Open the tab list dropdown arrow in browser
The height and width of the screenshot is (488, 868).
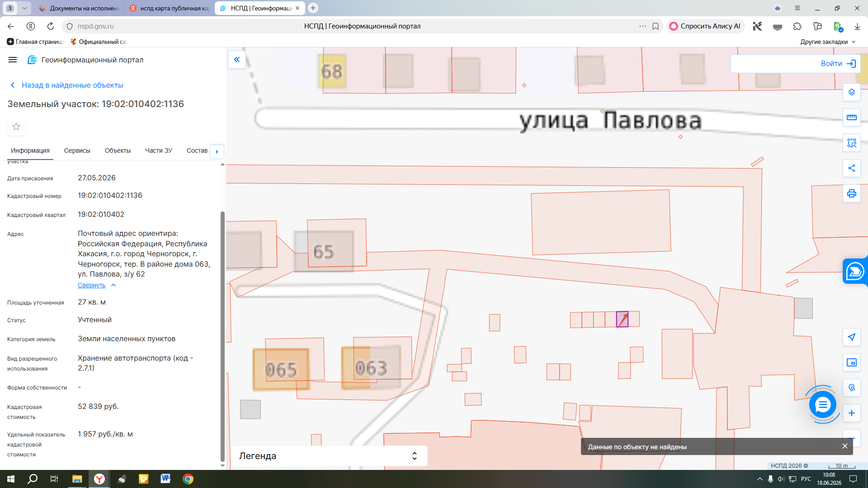(24, 8)
